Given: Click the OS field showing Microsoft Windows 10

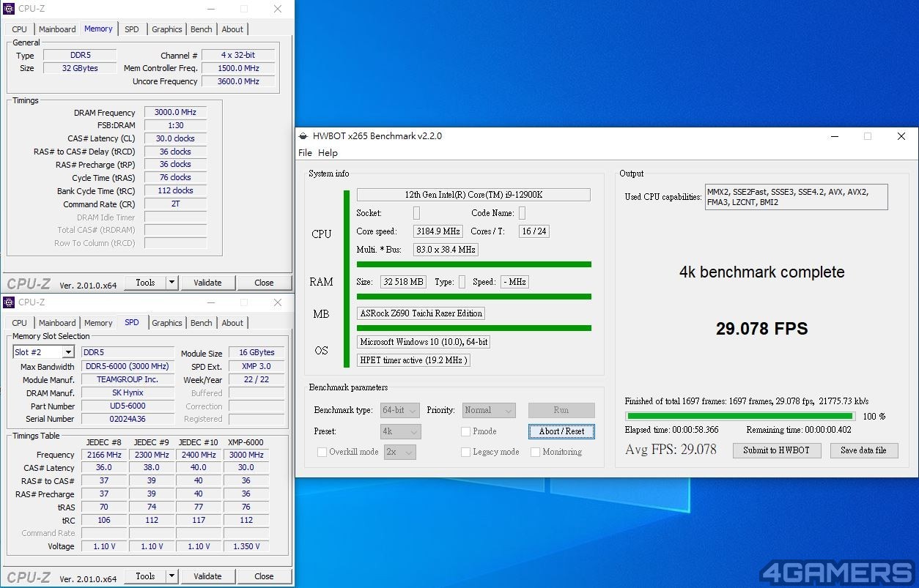Looking at the screenshot, I should pyautogui.click(x=424, y=342).
